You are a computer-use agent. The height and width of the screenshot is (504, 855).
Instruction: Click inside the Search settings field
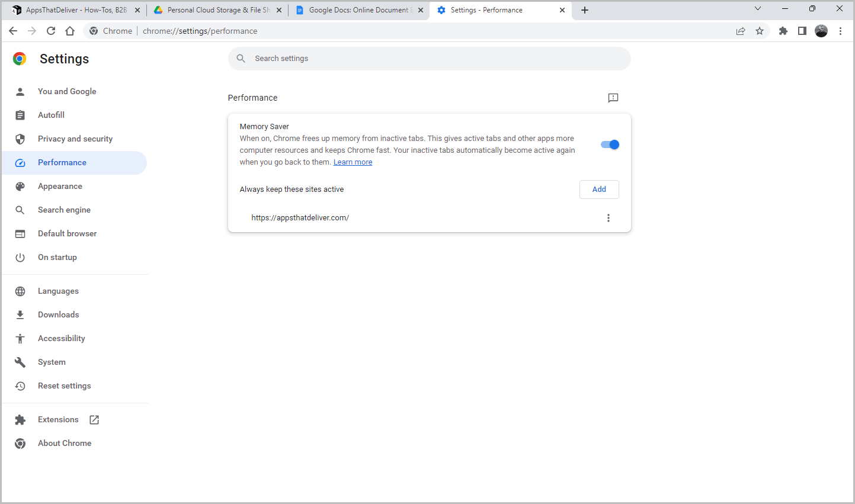point(429,58)
